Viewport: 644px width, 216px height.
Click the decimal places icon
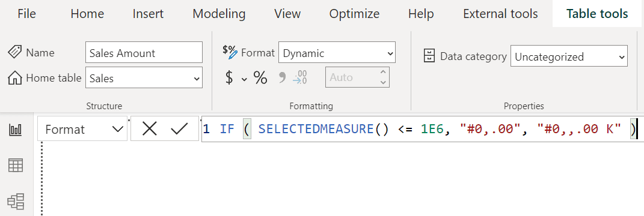(x=300, y=77)
